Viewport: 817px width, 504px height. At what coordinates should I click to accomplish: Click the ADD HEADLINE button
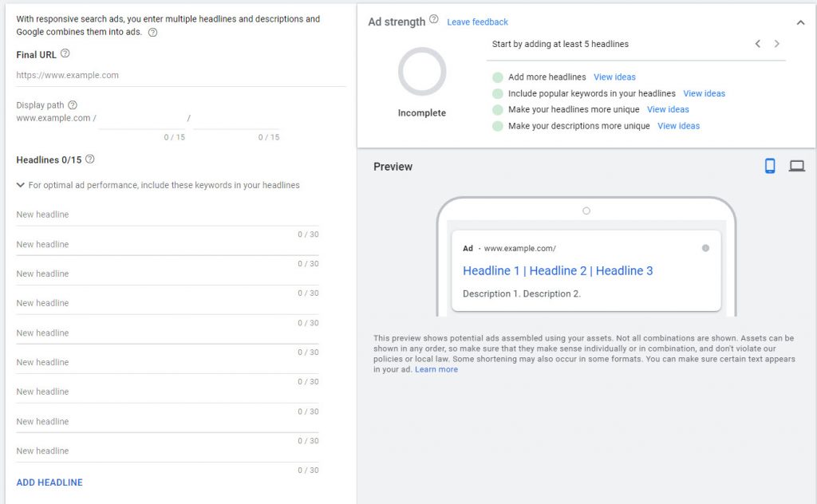49,482
